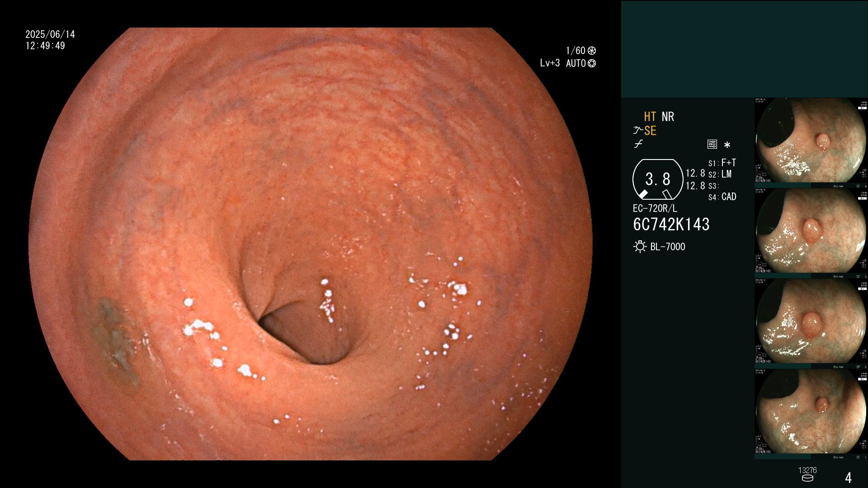
Task: Click the S2: LM switch assignment
Action: click(x=720, y=174)
